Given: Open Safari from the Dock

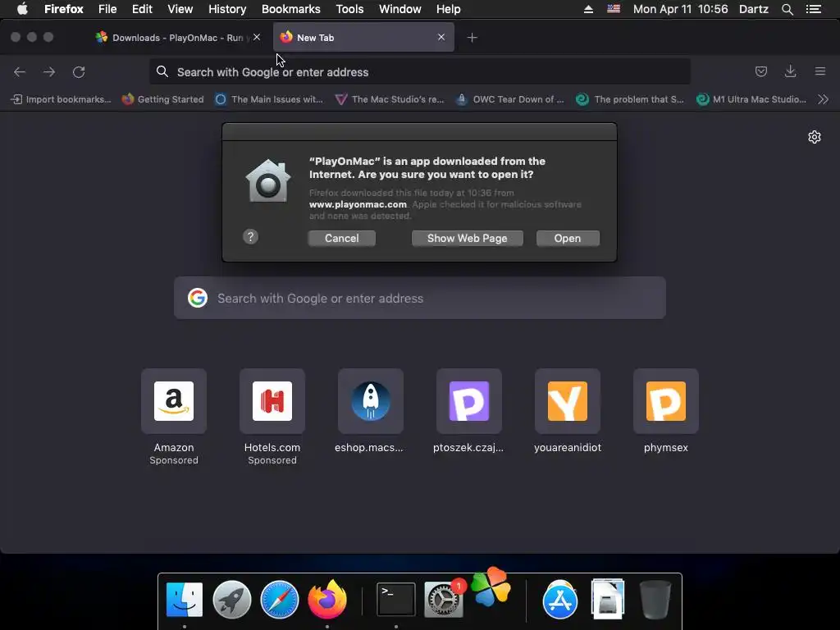Looking at the screenshot, I should (279, 600).
